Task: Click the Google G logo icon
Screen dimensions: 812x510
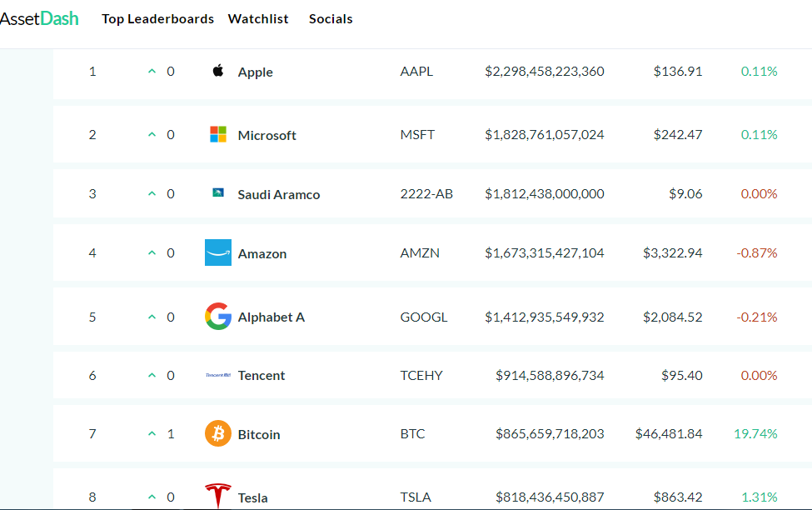Action: pos(218,316)
